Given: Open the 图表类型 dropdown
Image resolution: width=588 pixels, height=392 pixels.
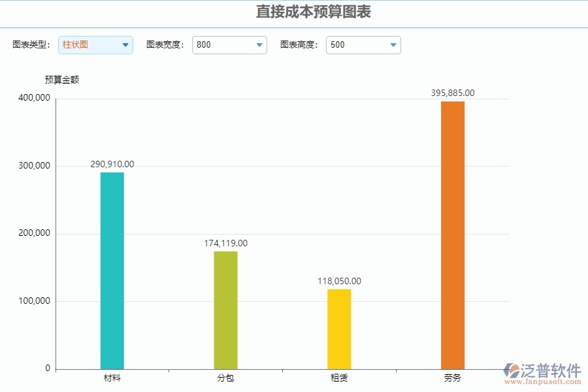Looking at the screenshot, I should (x=95, y=45).
